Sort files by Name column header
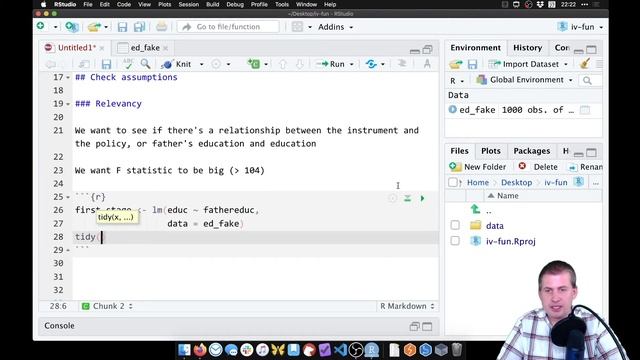The image size is (640, 360). [x=508, y=196]
